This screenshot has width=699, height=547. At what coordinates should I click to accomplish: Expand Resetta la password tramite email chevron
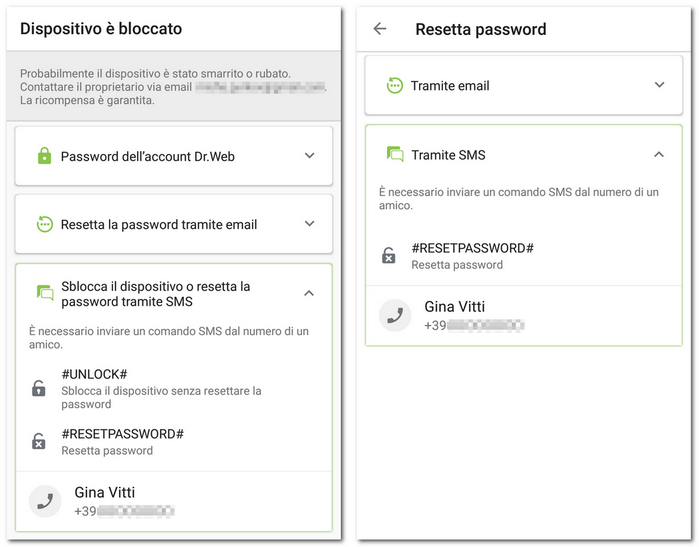[x=309, y=224]
